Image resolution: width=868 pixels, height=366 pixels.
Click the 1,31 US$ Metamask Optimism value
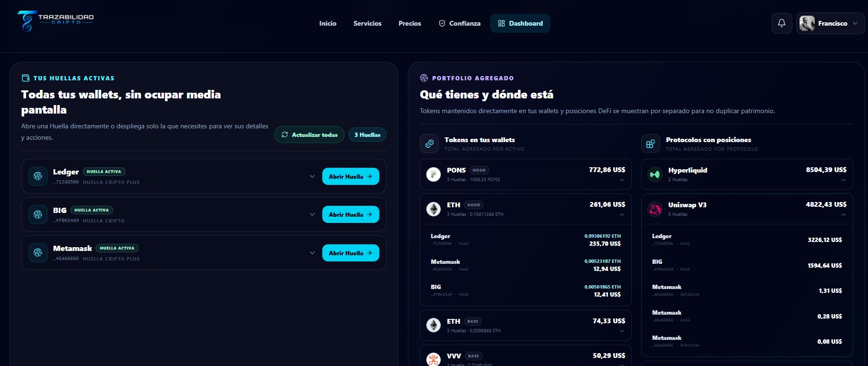(830, 291)
